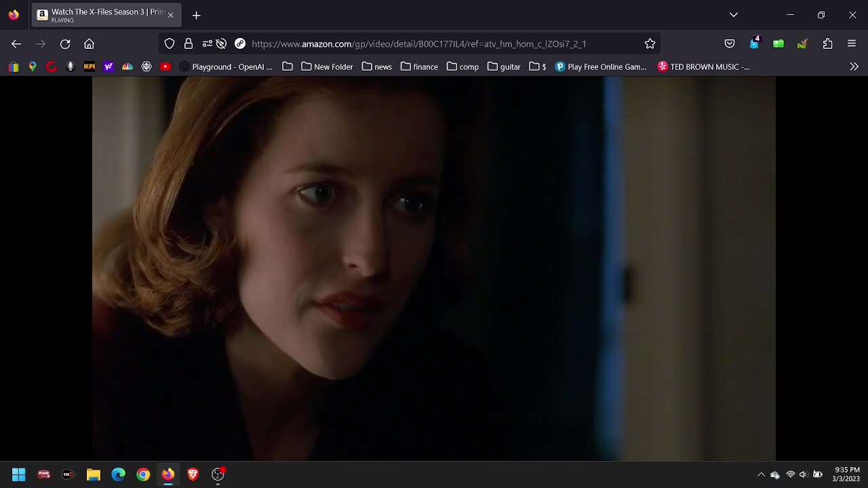Open the Ghostery extension showing 4
The width and height of the screenshot is (868, 488).
click(x=754, y=44)
